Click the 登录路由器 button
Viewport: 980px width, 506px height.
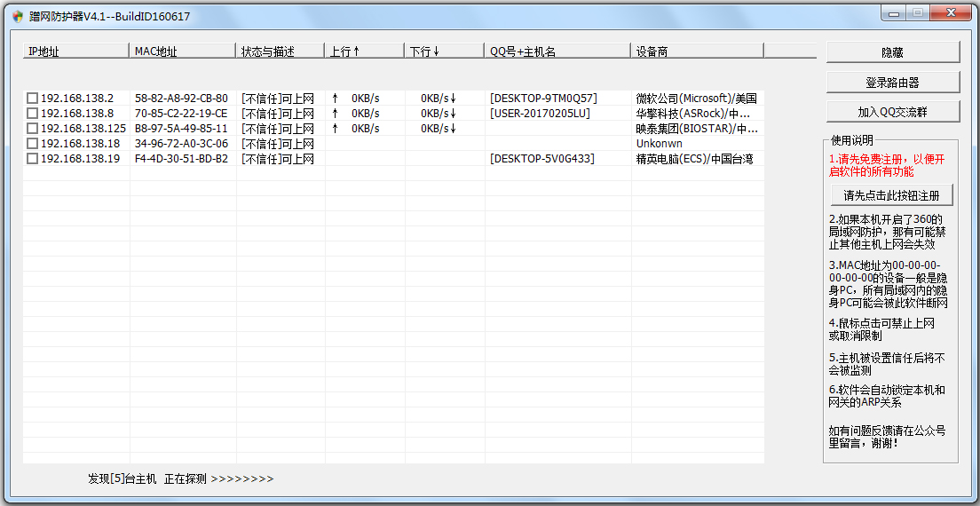[x=892, y=82]
